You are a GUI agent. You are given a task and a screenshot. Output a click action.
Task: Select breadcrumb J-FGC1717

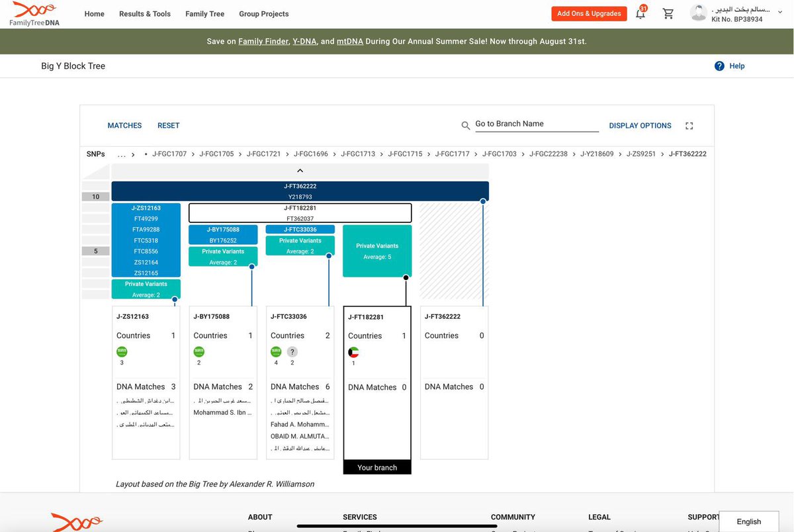(x=452, y=154)
